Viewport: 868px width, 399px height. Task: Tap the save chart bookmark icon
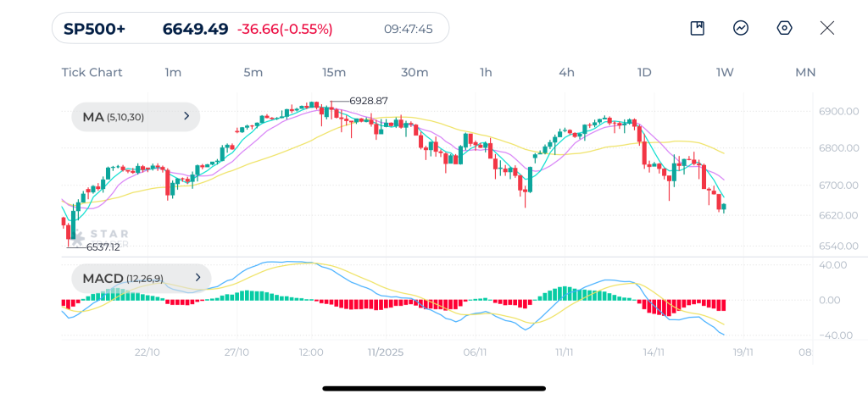[698, 28]
